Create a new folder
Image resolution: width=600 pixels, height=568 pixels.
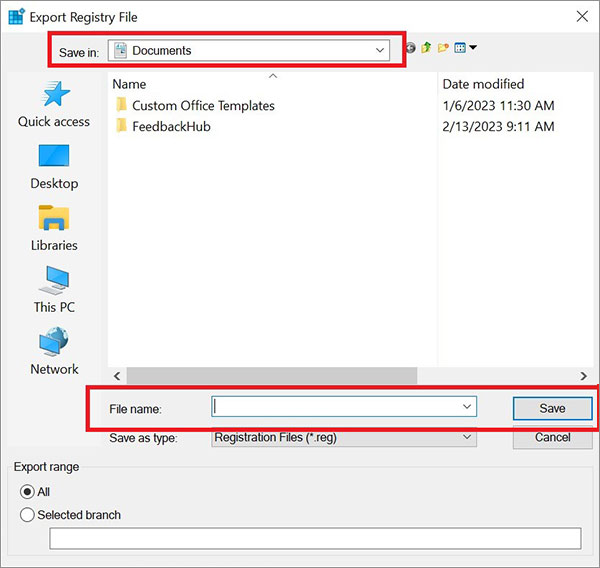coord(443,48)
